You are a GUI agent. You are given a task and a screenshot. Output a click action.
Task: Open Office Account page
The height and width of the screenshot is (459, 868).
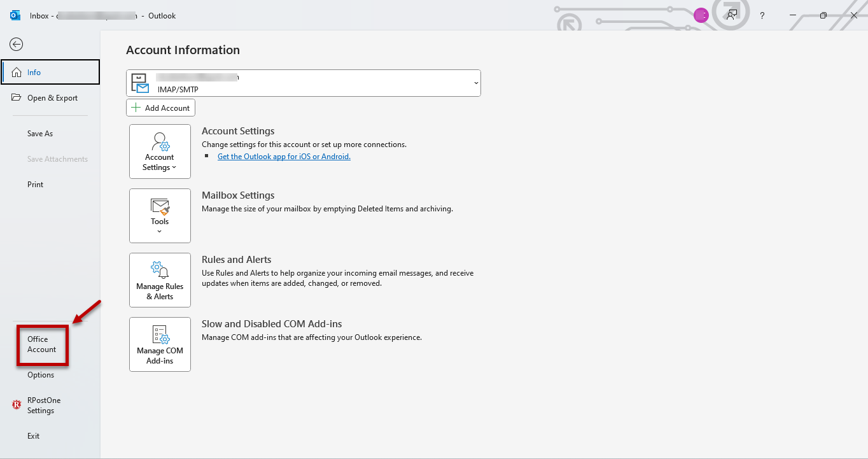pyautogui.click(x=42, y=344)
